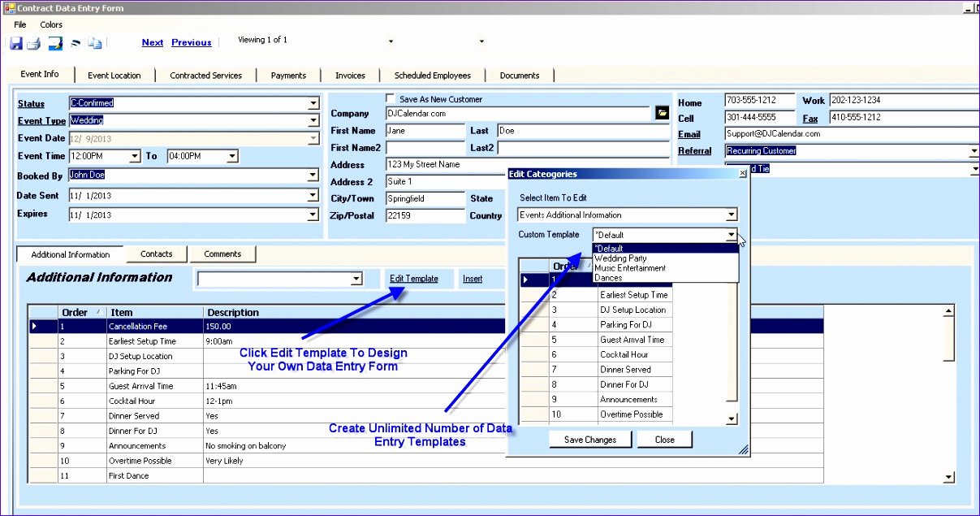Go to the Scheduled Employees tab
Image resolution: width=980 pixels, height=516 pixels.
[433, 75]
